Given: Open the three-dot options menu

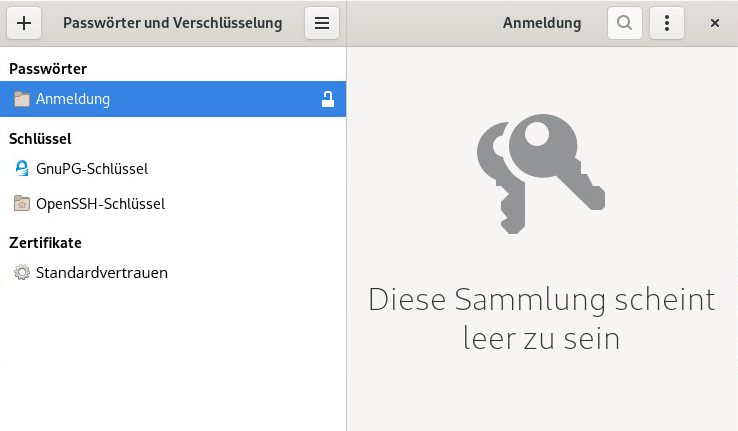Looking at the screenshot, I should click(x=667, y=23).
